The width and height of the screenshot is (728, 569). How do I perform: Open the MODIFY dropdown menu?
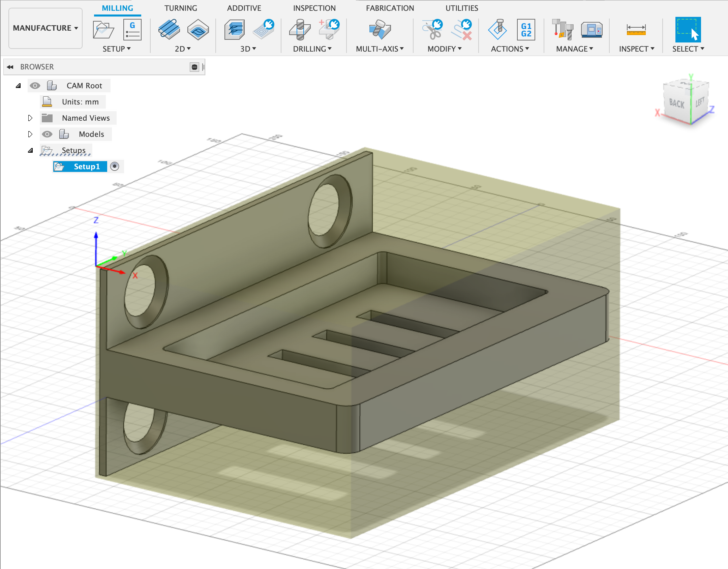[x=444, y=49]
